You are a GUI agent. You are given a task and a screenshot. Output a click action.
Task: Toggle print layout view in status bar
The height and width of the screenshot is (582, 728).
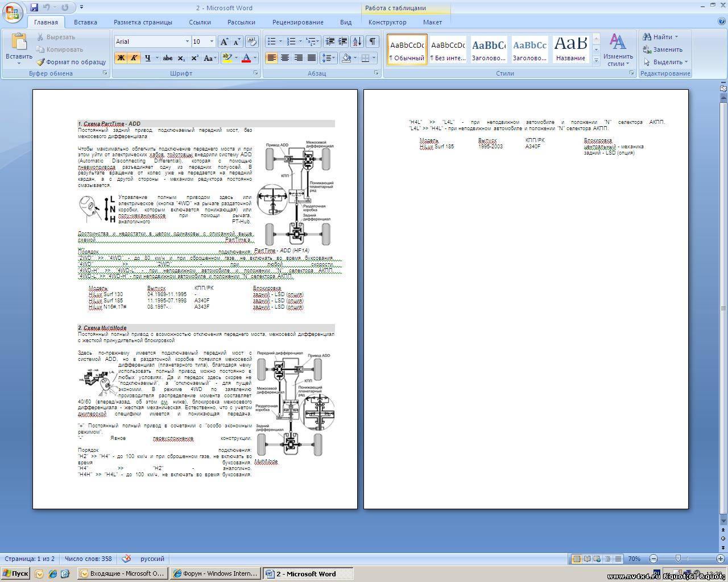577,559
